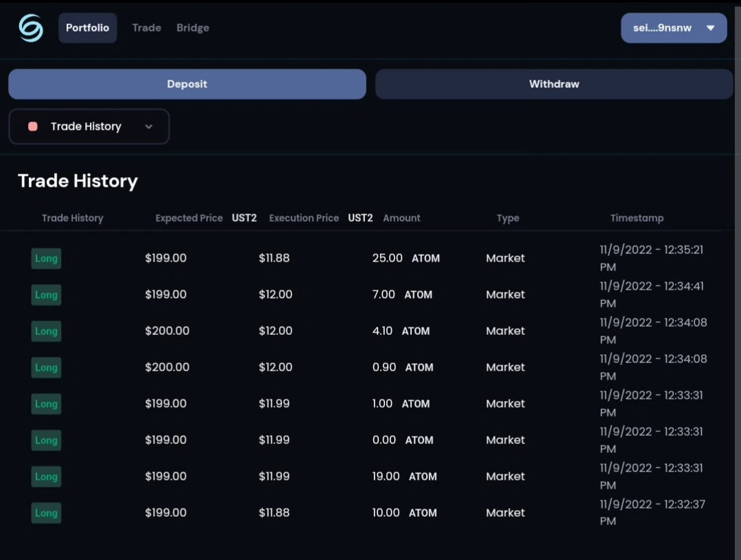
Task: Click the Long badge for 10.00 ATOM trade
Action: (x=46, y=513)
